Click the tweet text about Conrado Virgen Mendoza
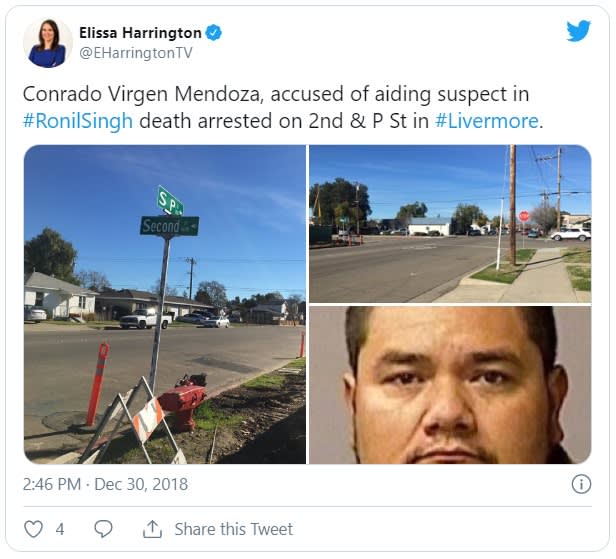Screen dimensions: 616x559 click(283, 107)
